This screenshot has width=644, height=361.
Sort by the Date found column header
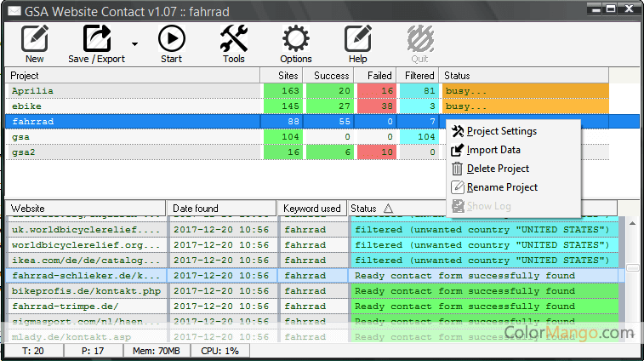[222, 208]
